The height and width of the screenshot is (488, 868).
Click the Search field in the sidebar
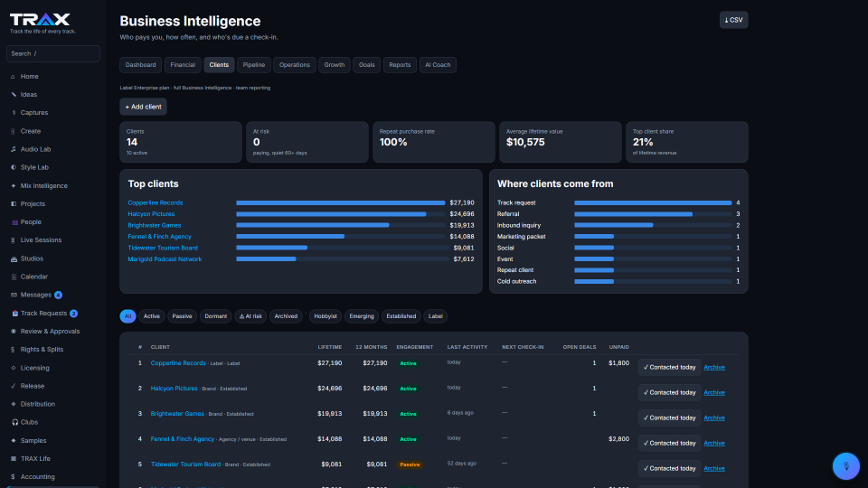point(53,53)
